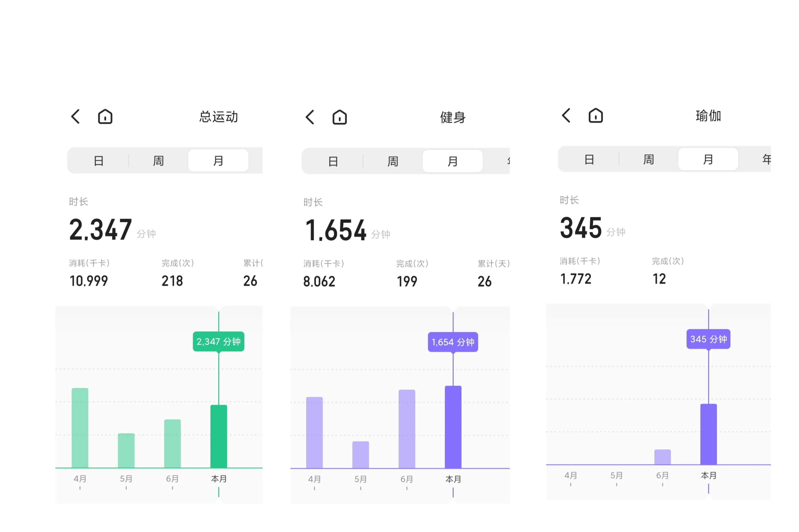Tap the purple 1,654 分钟 tooltip
Viewport: 799px width, 532px height.
(x=453, y=342)
